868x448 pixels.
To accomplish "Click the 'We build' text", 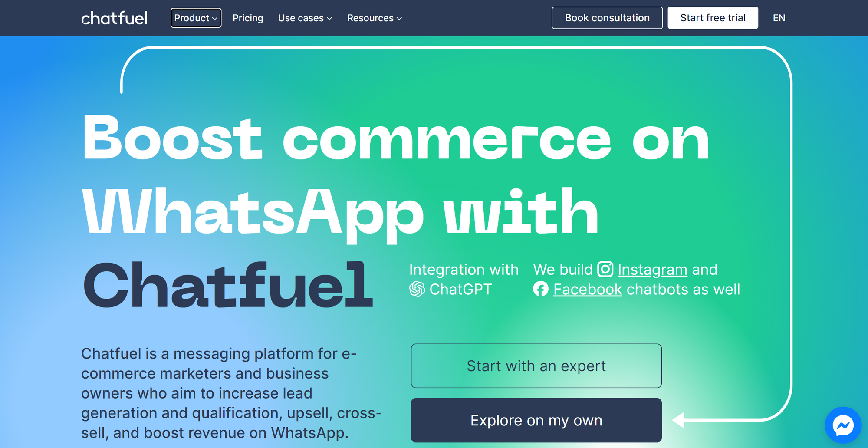I will click(563, 270).
